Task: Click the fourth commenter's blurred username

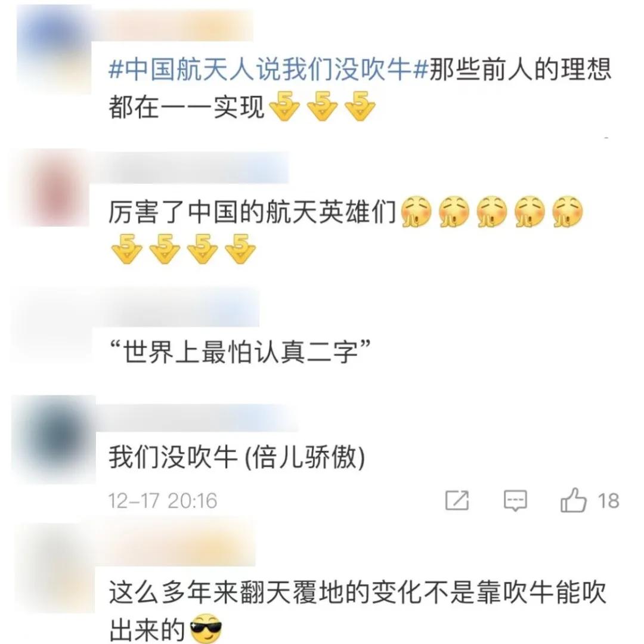Action: pos(197,417)
